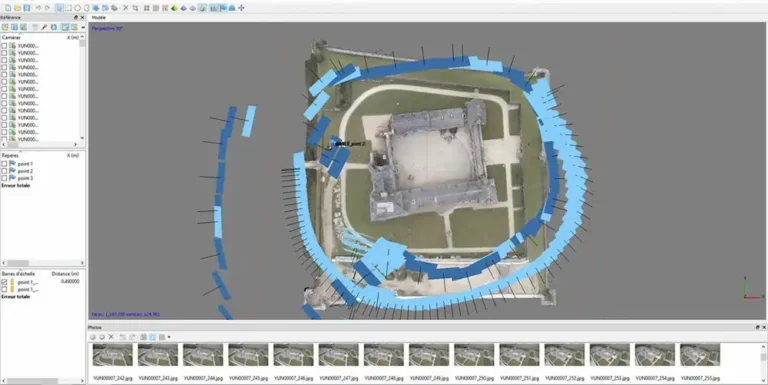Screen dimensions: 768x385
Task: Select the navigation arrow tool
Action: (60, 8)
